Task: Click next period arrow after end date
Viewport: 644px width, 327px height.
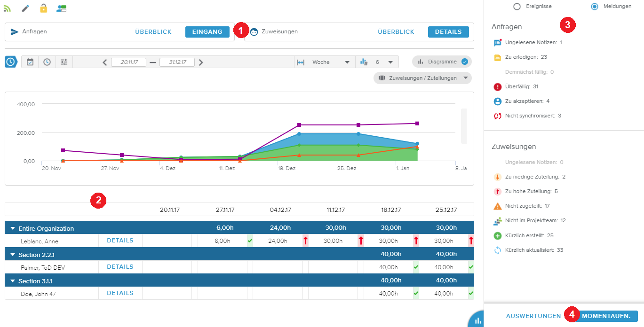Action: coord(201,62)
